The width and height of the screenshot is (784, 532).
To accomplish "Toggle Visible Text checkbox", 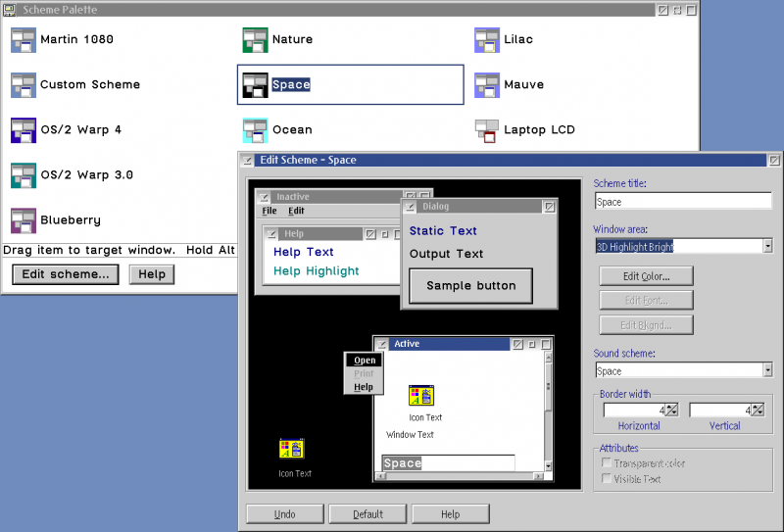I will point(607,478).
